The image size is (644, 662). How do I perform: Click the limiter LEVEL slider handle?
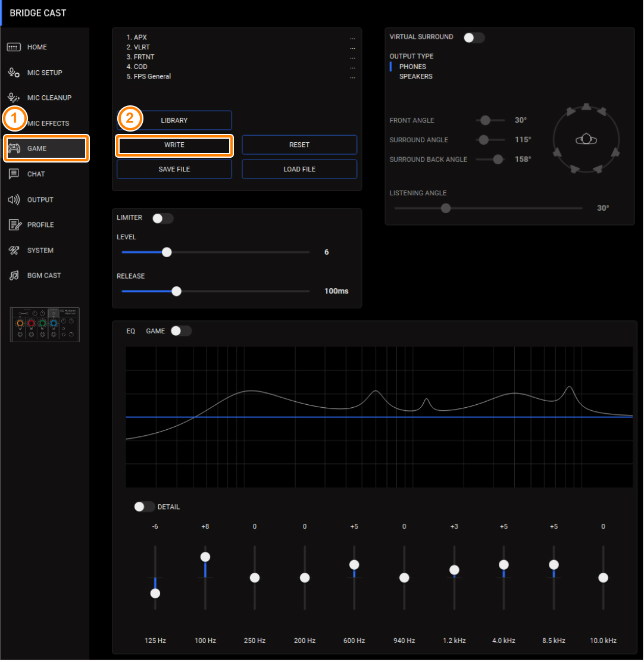click(167, 252)
